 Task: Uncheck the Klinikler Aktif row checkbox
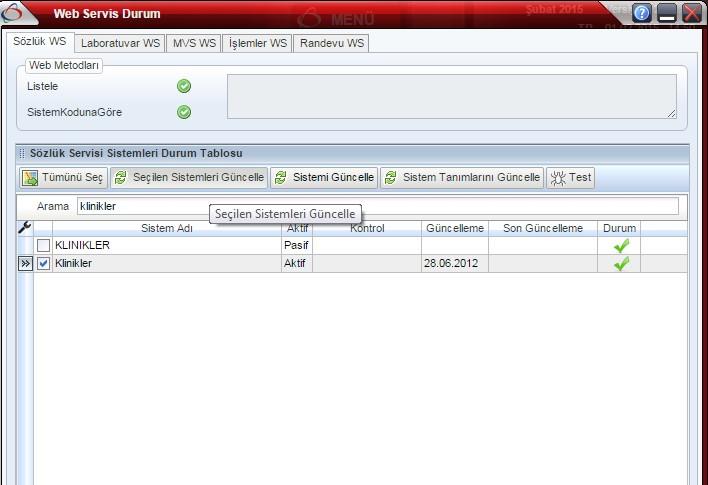coord(43,264)
